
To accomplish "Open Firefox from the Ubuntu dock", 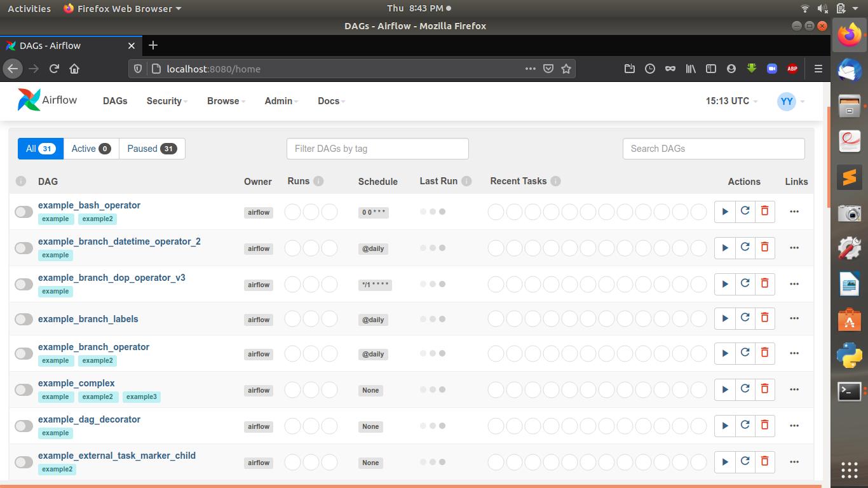I will click(851, 35).
